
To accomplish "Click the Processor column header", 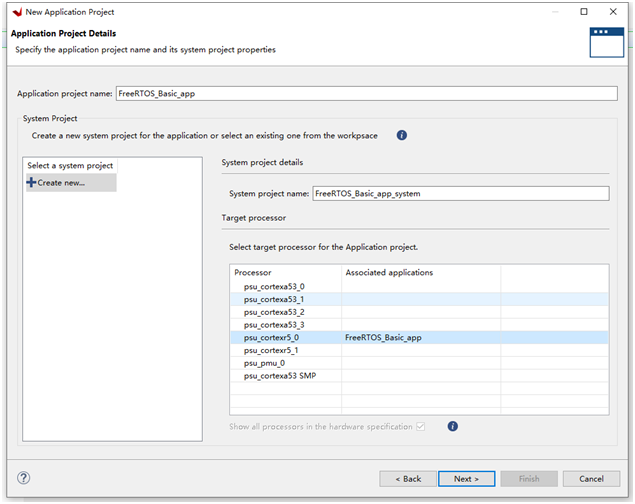I will (x=286, y=272).
